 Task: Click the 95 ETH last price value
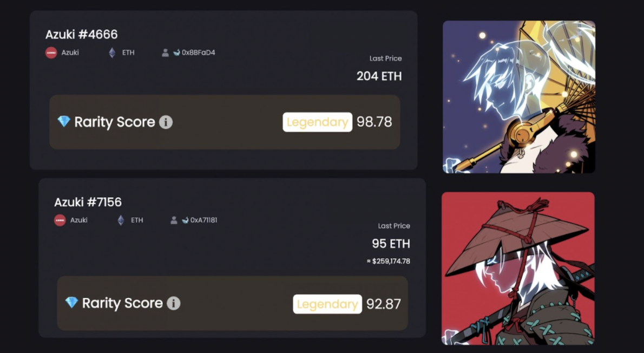click(x=391, y=244)
